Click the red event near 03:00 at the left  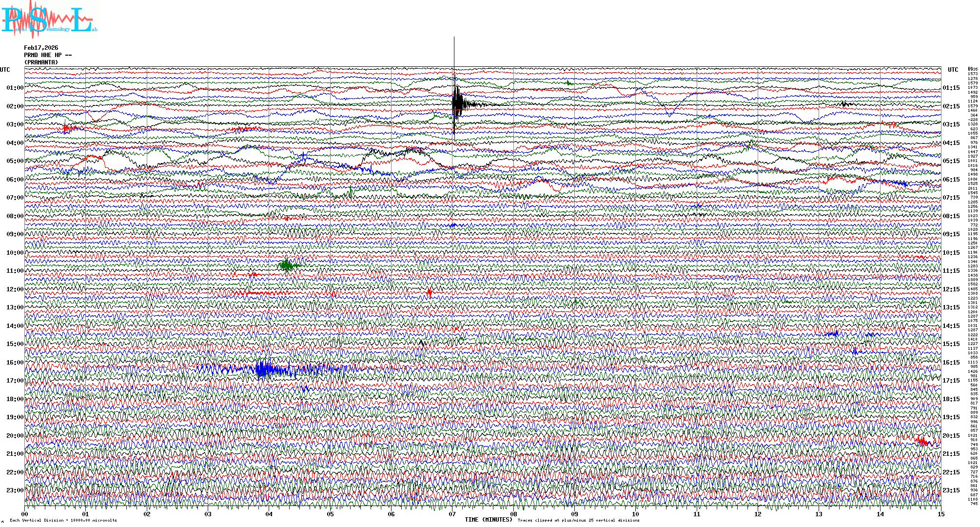67,128
